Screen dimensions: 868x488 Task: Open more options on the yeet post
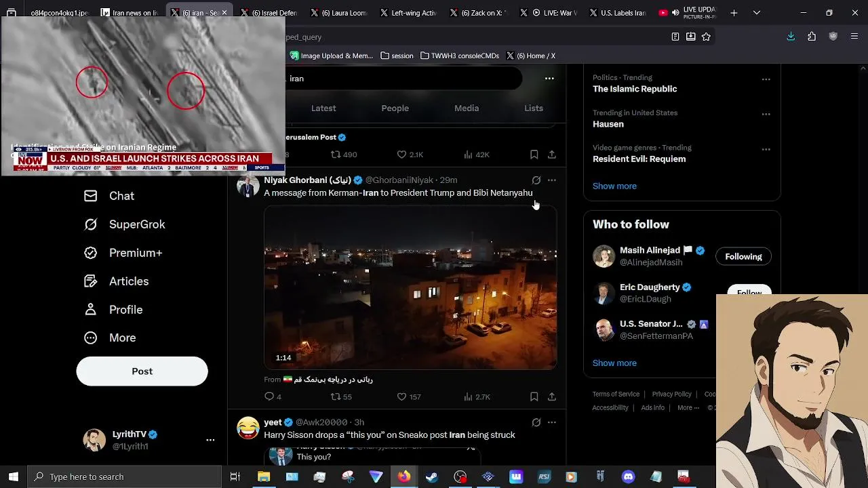552,422
